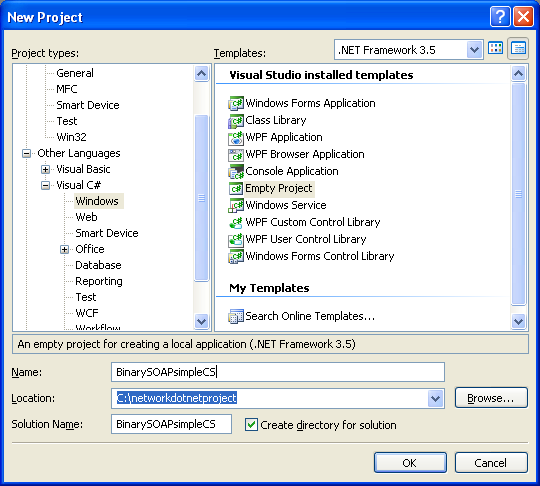
Task: Click 'Windows Service' template name
Action: click(286, 205)
